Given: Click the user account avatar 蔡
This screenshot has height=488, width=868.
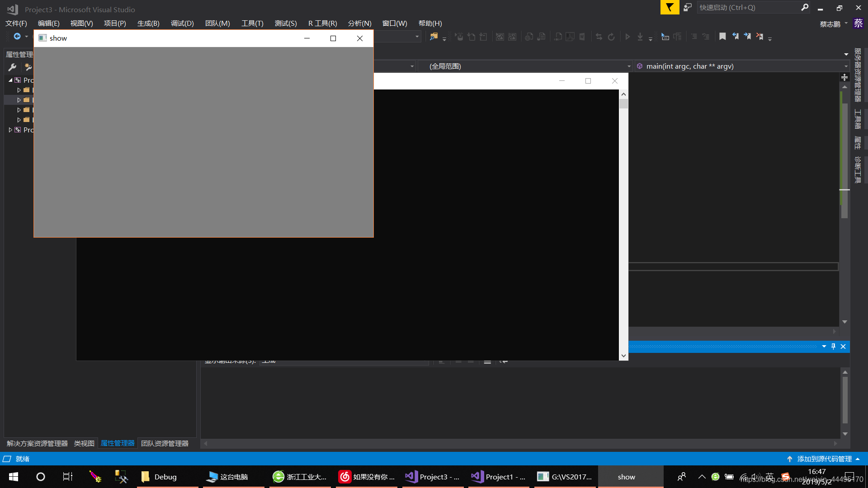Looking at the screenshot, I should [x=858, y=23].
